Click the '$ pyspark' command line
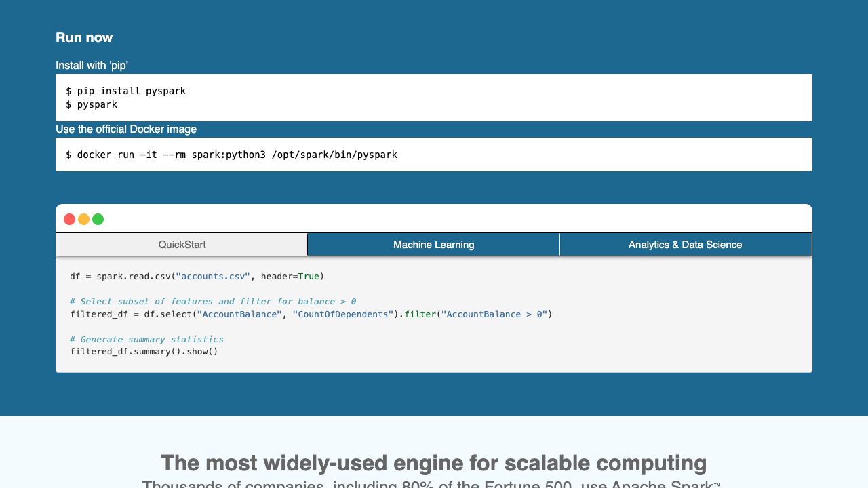Image resolution: width=868 pixels, height=488 pixels. pos(92,104)
